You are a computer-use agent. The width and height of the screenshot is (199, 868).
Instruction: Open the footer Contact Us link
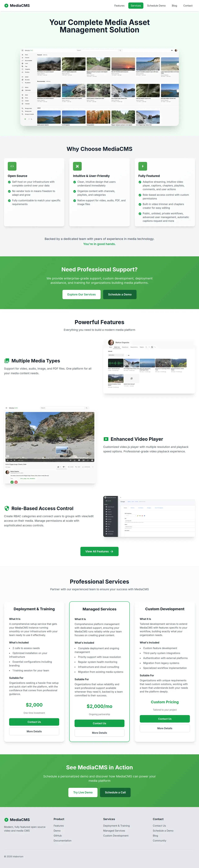(159, 826)
